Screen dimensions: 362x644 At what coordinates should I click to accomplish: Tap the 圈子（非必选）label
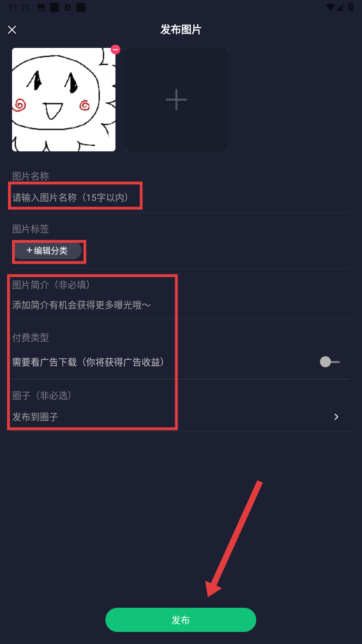pos(42,396)
